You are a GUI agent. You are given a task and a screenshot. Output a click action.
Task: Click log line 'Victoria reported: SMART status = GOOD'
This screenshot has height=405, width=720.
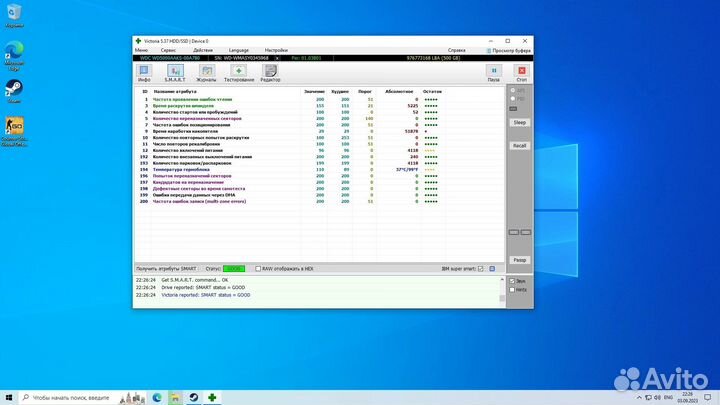(x=206, y=295)
